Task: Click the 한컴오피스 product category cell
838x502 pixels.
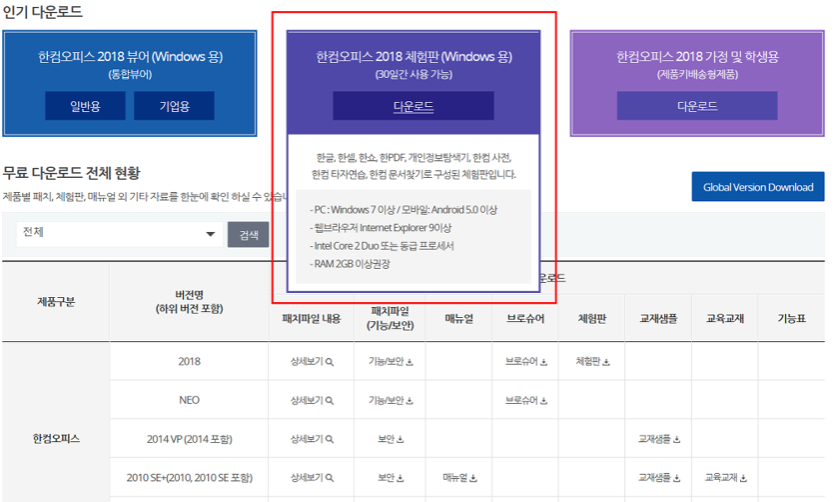Action: tap(56, 438)
